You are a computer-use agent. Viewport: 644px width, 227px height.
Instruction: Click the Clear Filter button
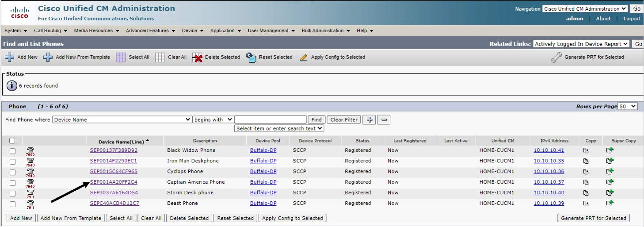[344, 120]
